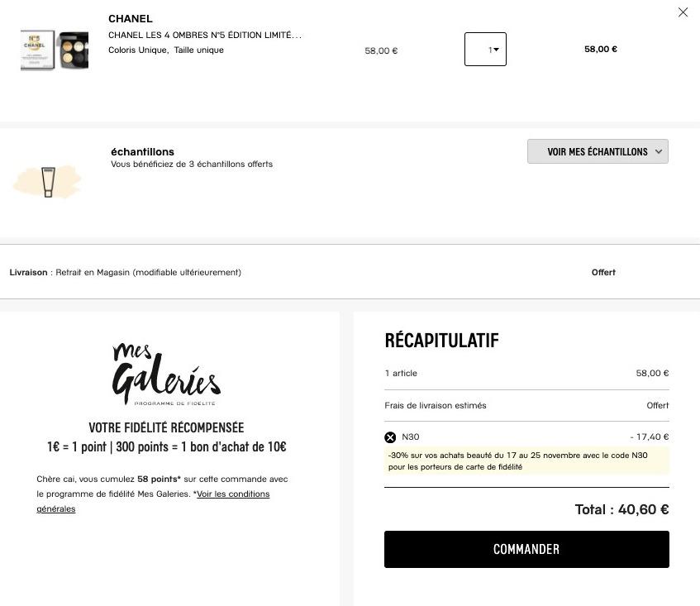Click the CHANEL brand name
This screenshot has width=700, height=606.
(x=131, y=19)
